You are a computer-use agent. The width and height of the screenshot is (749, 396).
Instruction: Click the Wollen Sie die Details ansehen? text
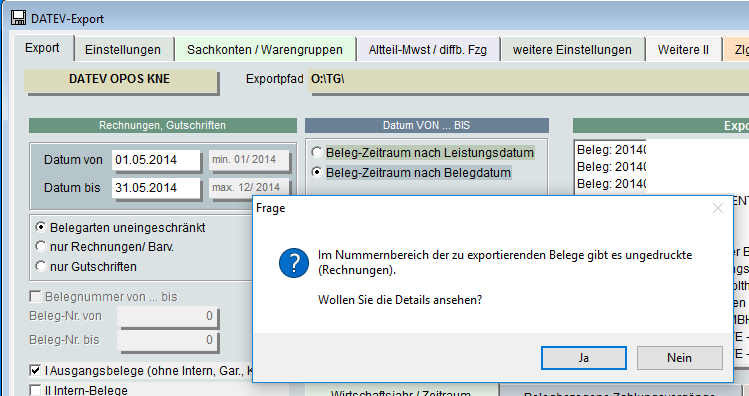(x=400, y=300)
